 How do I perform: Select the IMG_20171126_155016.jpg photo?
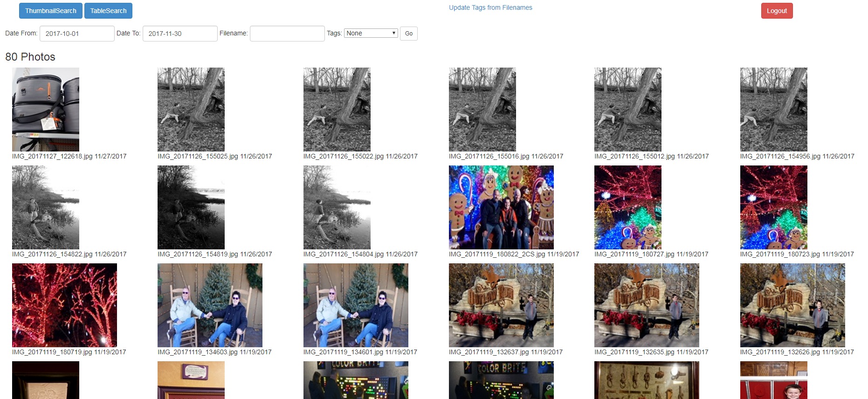click(x=482, y=109)
